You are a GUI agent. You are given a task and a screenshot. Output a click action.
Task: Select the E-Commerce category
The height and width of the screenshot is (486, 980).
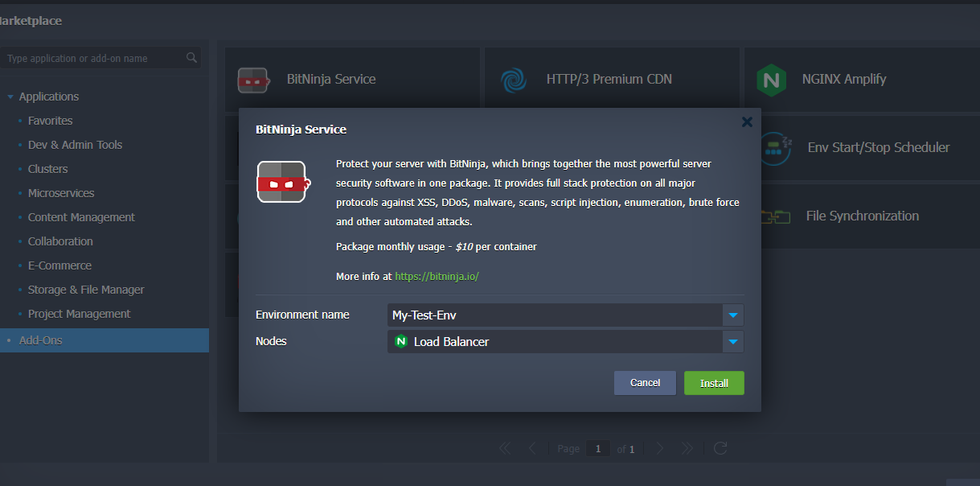pos(59,266)
